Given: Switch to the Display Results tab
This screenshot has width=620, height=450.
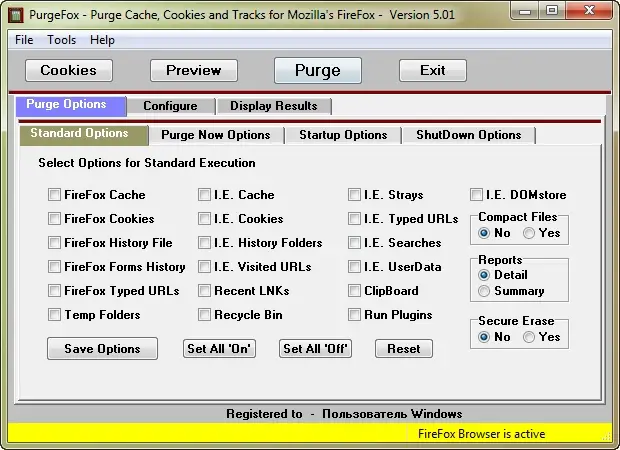Looking at the screenshot, I should click(x=274, y=106).
